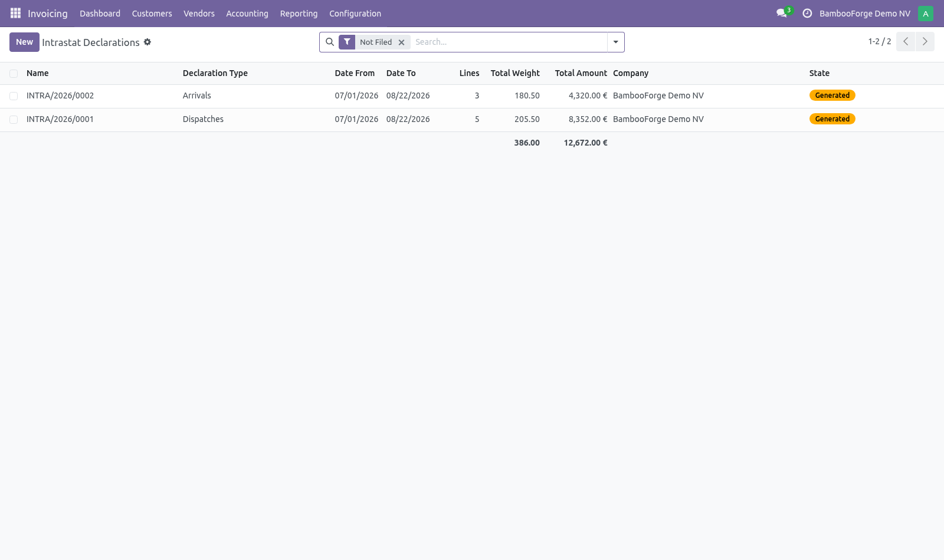
Task: Open the activities clock icon
Action: pos(807,13)
